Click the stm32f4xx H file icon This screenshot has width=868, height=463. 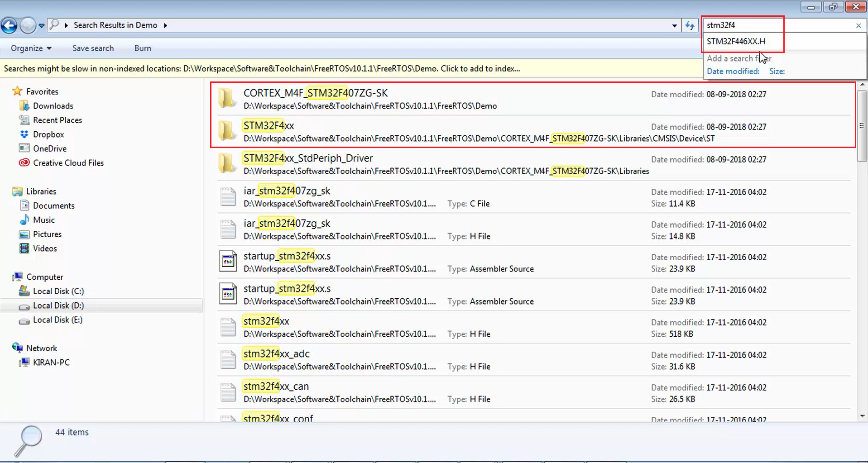228,327
